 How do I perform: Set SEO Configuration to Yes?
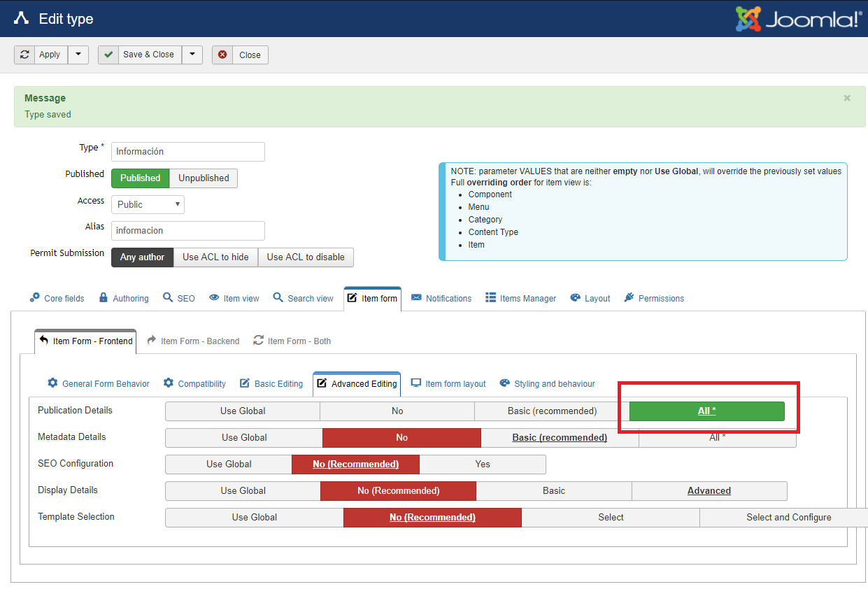[483, 464]
